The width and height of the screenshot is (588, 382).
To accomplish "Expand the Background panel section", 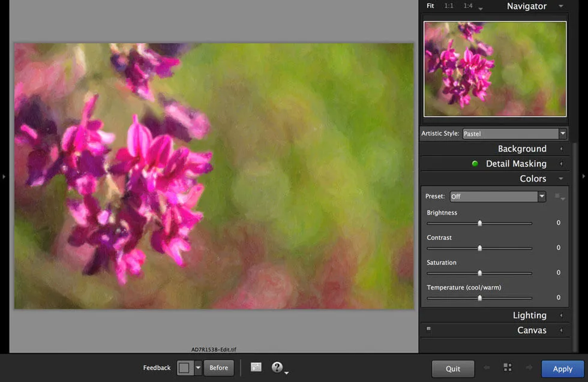I will tap(560, 148).
